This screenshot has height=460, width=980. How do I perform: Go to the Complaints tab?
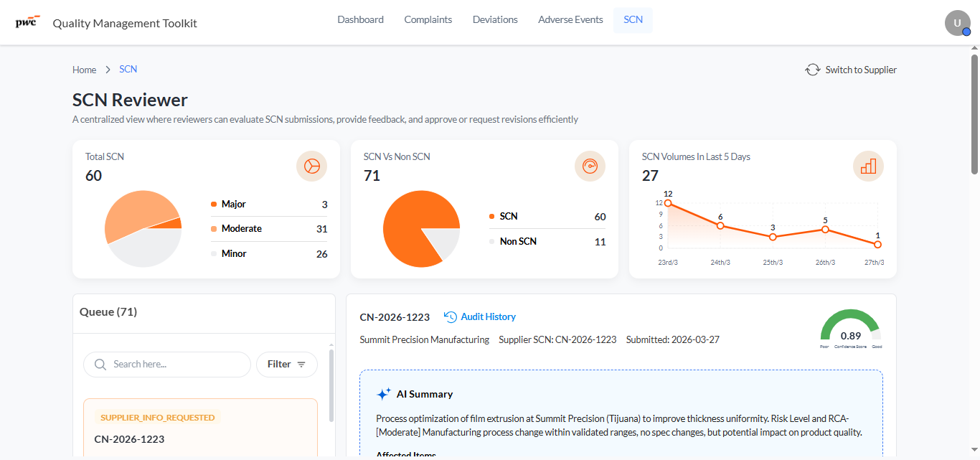pos(428,20)
